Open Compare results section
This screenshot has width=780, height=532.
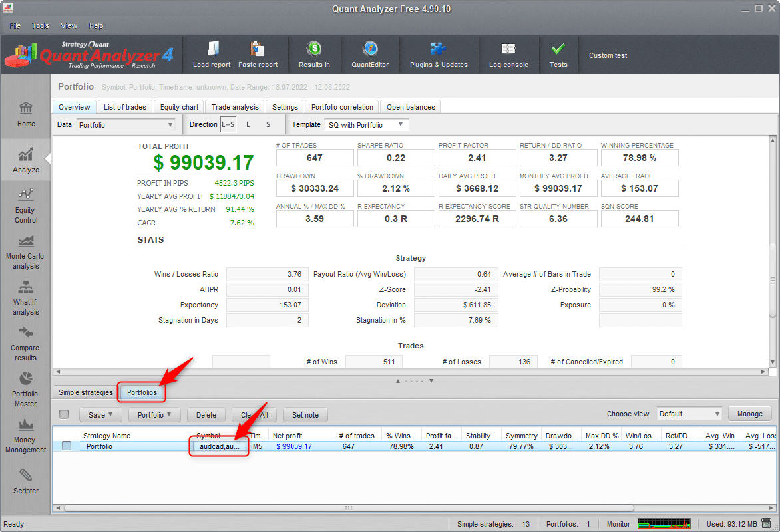(x=25, y=343)
